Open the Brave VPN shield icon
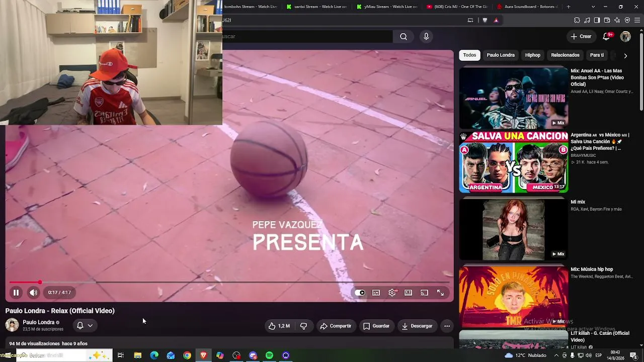Image resolution: width=644 pixels, height=362 pixels. click(627, 20)
